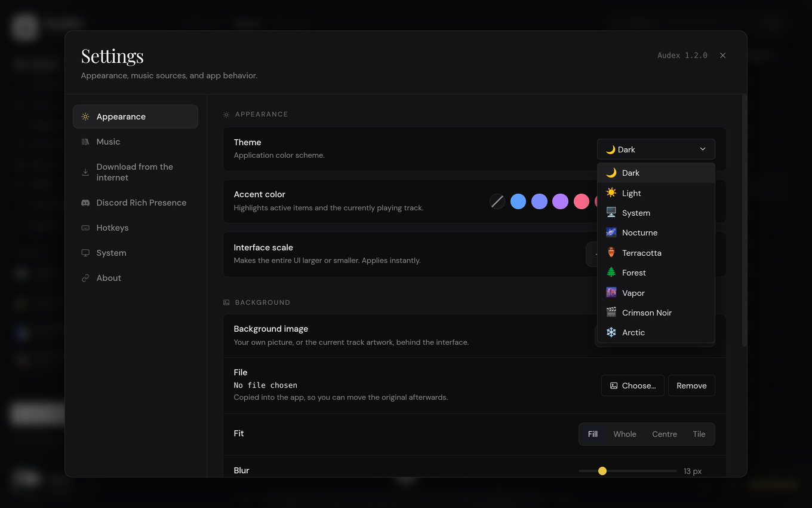The height and width of the screenshot is (508, 812).
Task: Pick the Nocturne theme
Action: click(x=656, y=232)
